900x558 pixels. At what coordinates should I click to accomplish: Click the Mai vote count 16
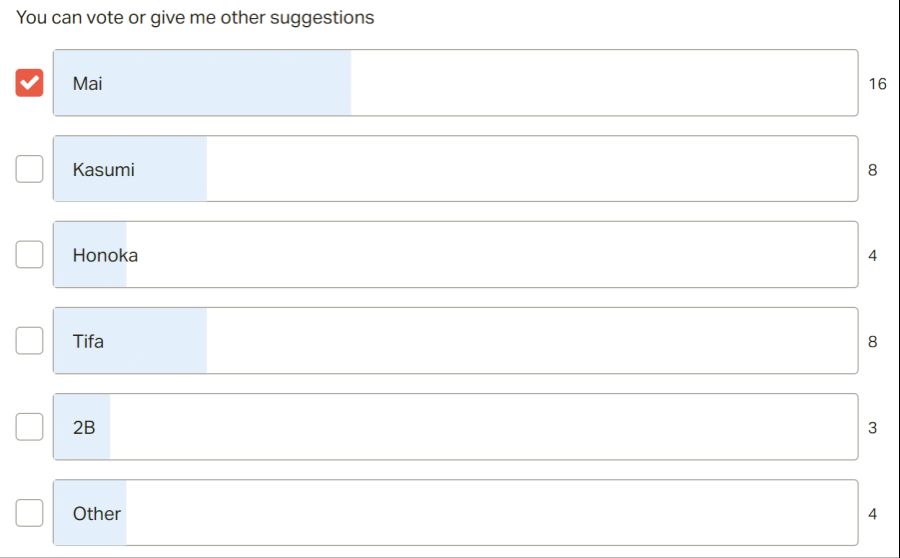pos(877,84)
